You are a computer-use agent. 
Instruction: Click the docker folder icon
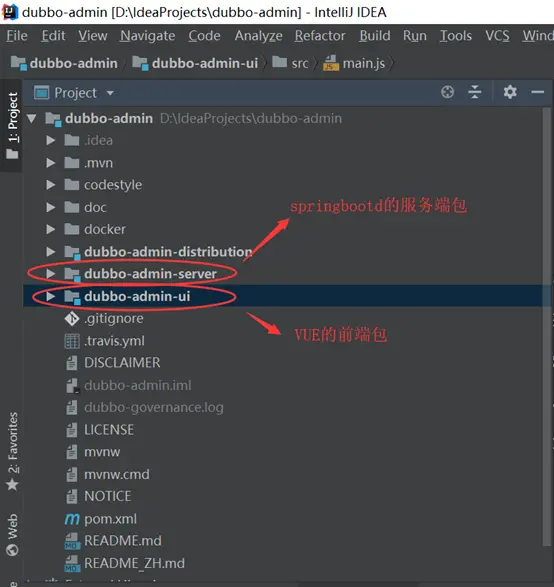(x=71, y=229)
